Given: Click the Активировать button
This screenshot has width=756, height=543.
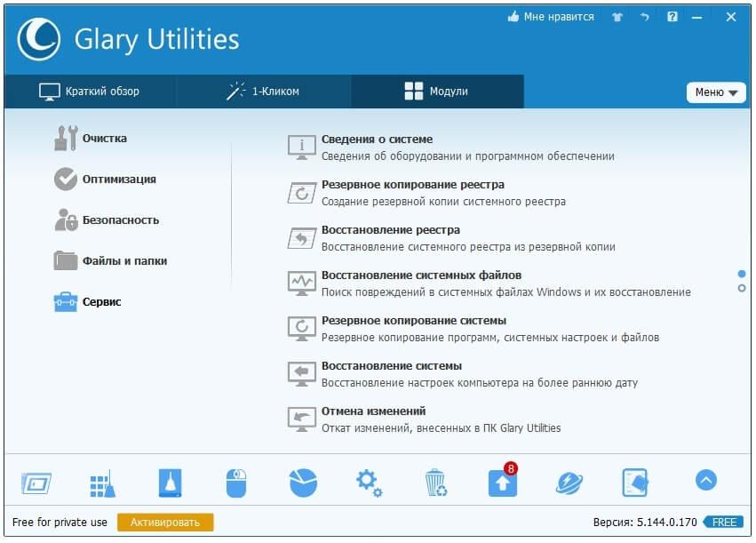Looking at the screenshot, I should pyautogui.click(x=165, y=523).
